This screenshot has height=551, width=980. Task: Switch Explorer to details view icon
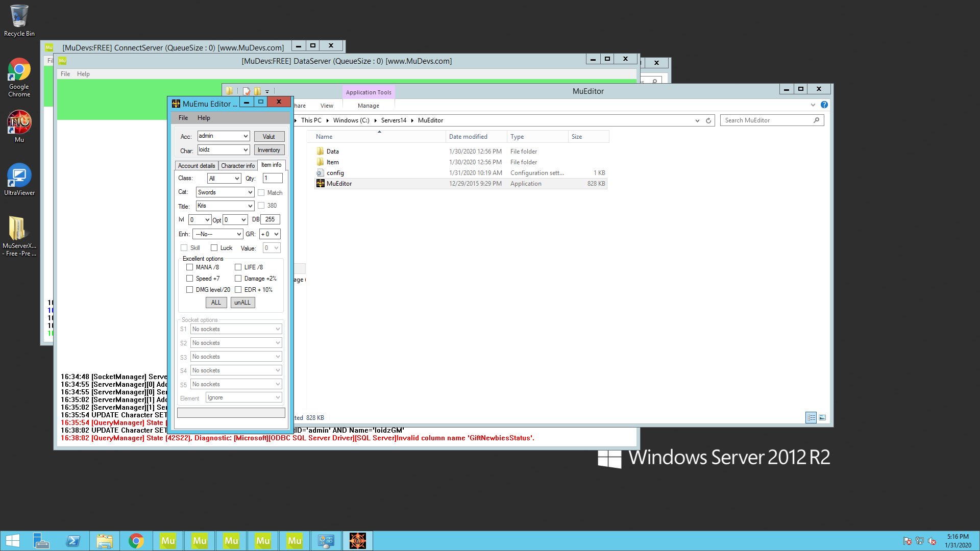click(x=811, y=417)
